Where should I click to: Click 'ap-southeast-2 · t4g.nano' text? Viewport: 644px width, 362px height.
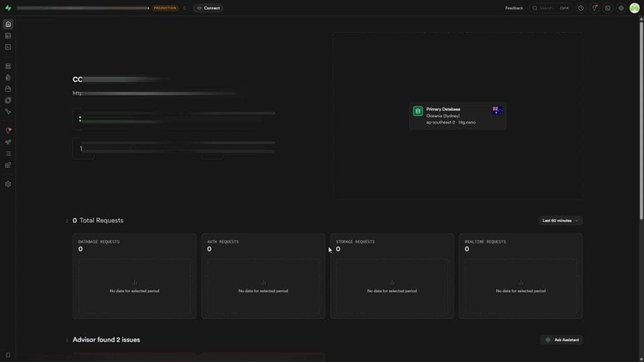[x=451, y=122]
